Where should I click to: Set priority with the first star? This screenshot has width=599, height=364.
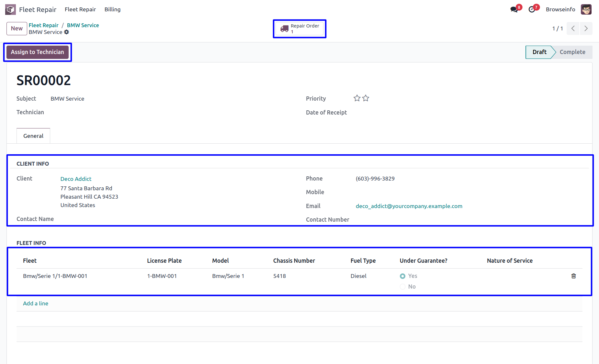point(357,98)
